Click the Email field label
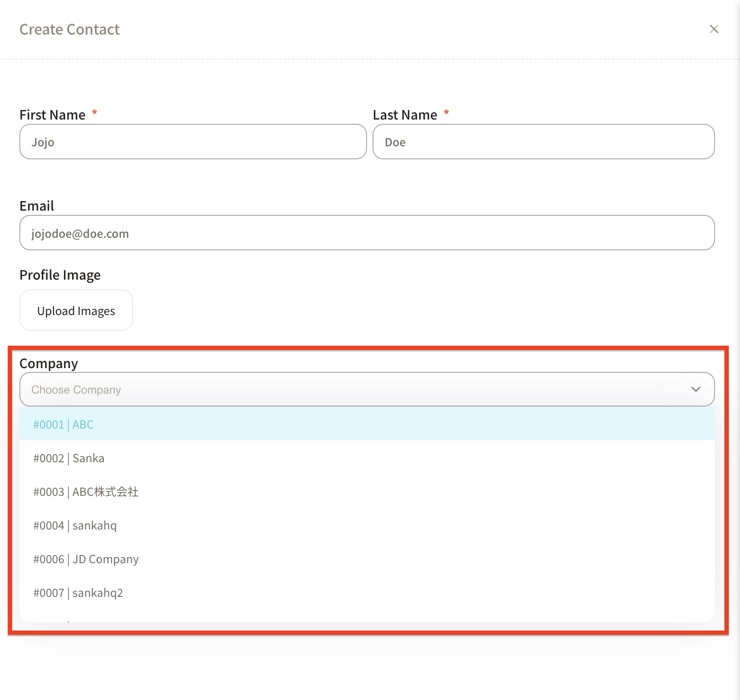 [37, 206]
